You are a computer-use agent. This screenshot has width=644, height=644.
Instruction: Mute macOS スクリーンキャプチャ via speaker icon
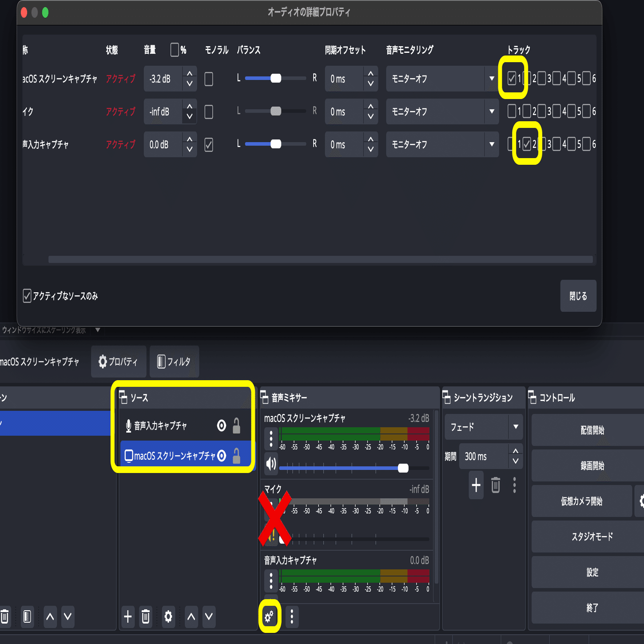tap(271, 464)
